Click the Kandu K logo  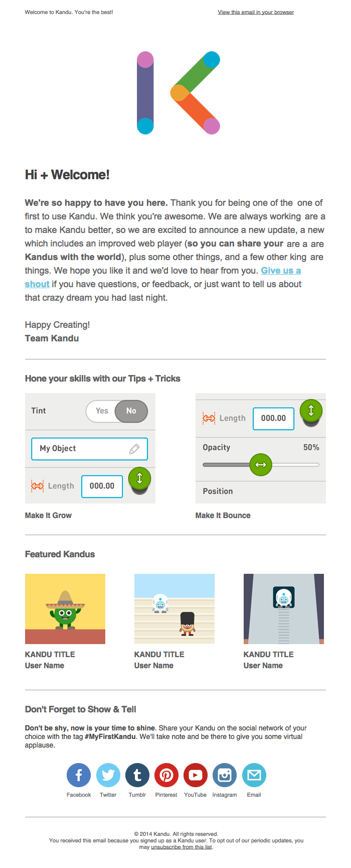178,93
